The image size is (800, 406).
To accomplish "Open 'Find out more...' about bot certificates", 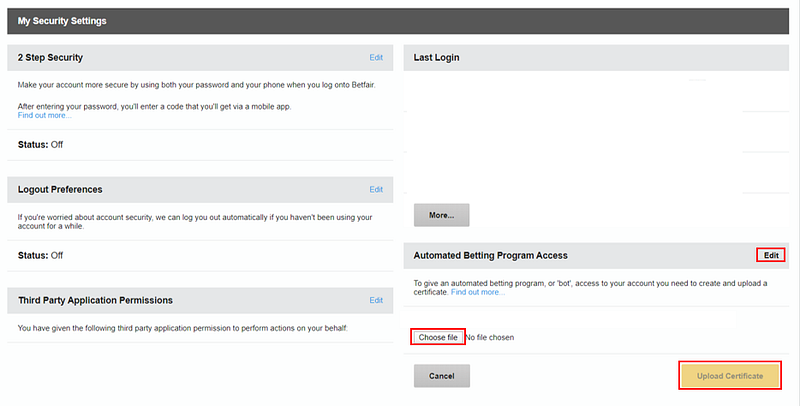I will pyautogui.click(x=478, y=292).
